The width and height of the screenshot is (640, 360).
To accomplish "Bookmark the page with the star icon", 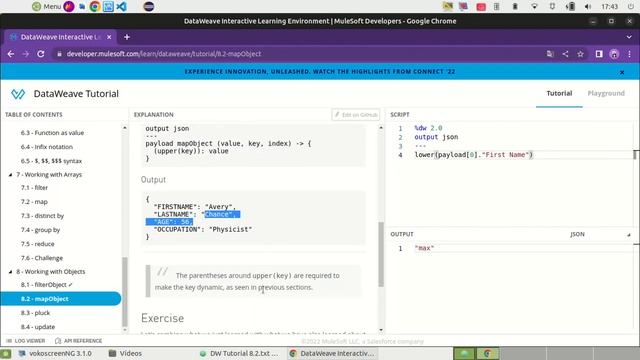I will point(580,54).
